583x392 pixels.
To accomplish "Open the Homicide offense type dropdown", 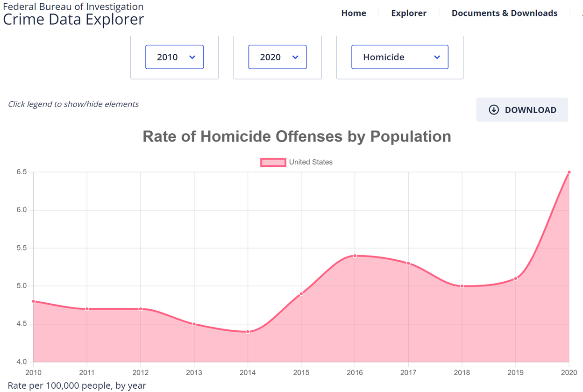I will 399,57.
